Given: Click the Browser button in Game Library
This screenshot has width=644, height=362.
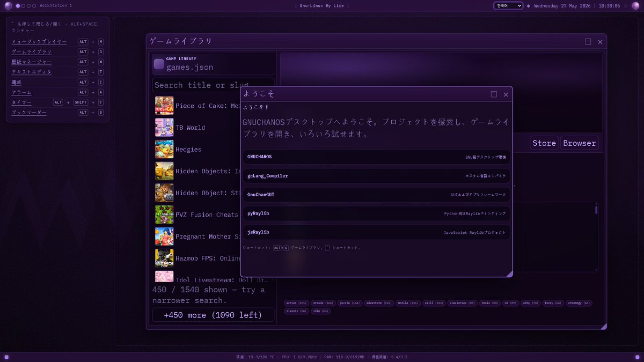Looking at the screenshot, I should (579, 143).
